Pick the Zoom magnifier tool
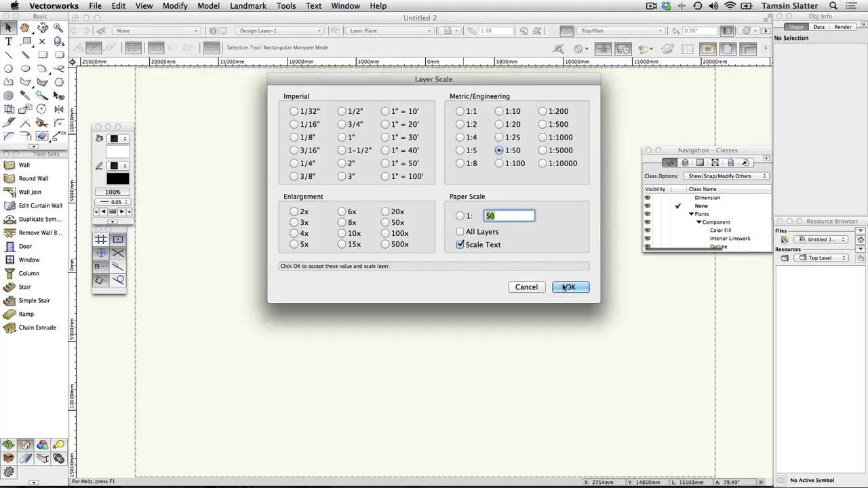This screenshot has height=488, width=868. (59, 28)
